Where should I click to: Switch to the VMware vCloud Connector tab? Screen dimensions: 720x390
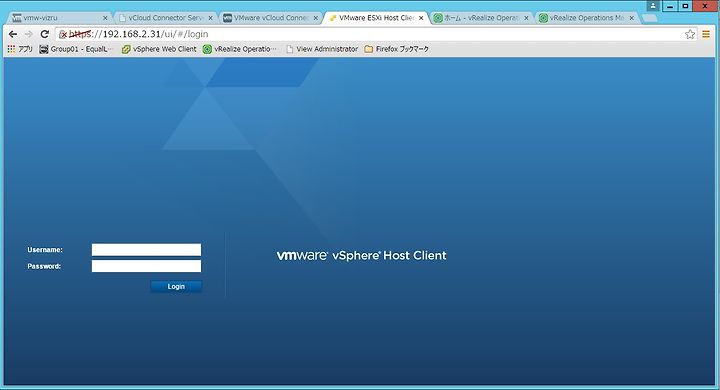[271, 18]
